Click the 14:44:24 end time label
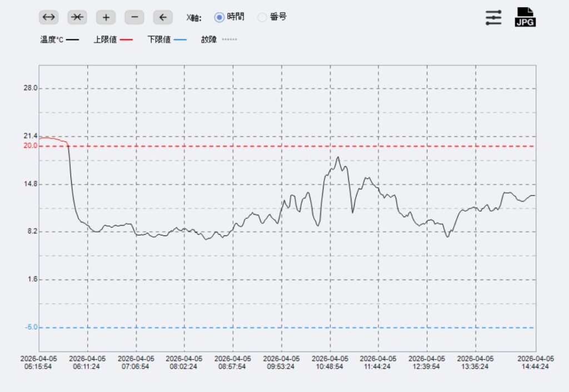569x392 pixels. point(536,363)
